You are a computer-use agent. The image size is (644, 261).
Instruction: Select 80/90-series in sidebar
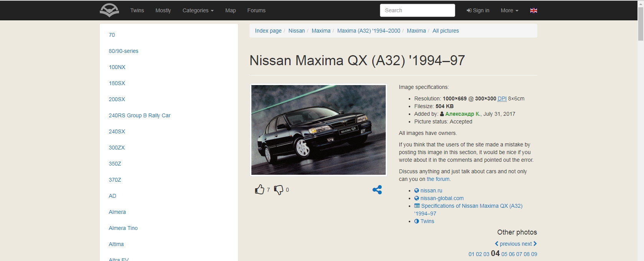124,51
